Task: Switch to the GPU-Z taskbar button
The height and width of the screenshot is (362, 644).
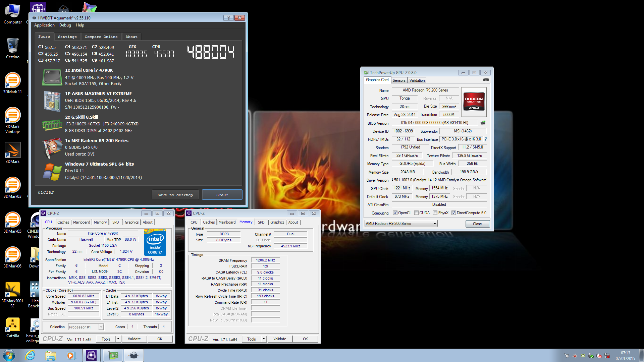Action: tap(113, 355)
